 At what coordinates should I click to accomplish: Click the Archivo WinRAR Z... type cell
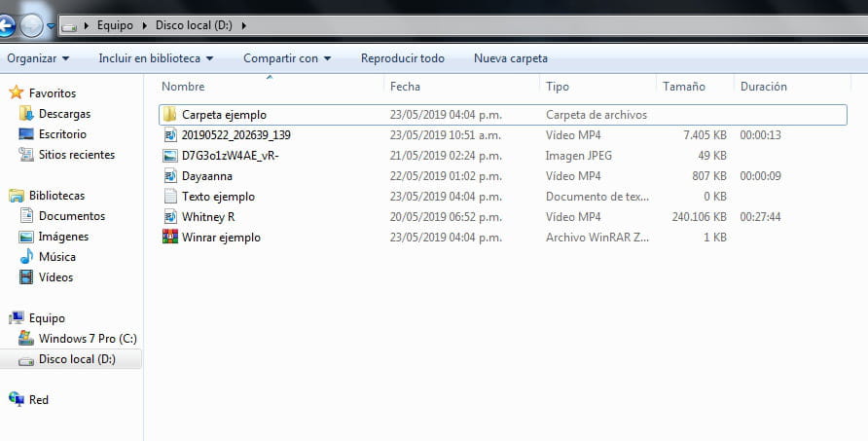pyautogui.click(x=597, y=238)
